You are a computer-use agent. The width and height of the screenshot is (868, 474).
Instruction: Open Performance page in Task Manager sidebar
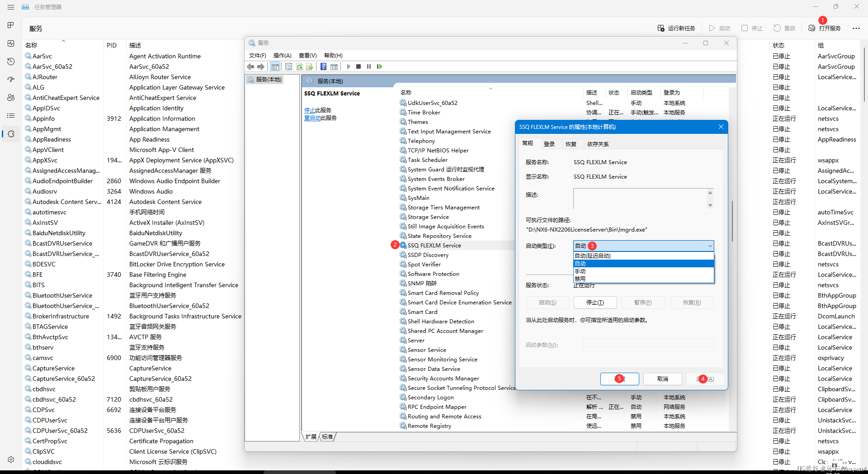tap(11, 43)
